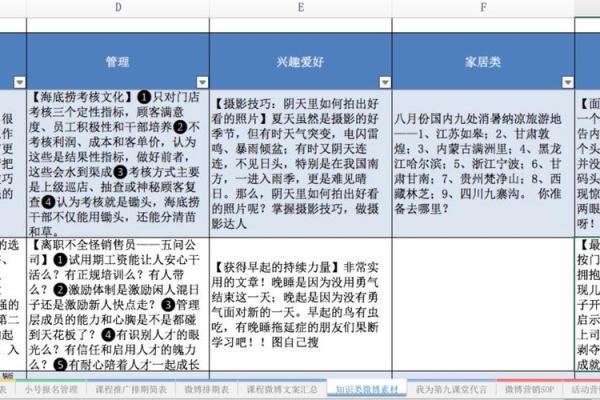The image size is (600, 400).
Task: Open the filter dropdown for 家居类 column
Action: point(566,83)
